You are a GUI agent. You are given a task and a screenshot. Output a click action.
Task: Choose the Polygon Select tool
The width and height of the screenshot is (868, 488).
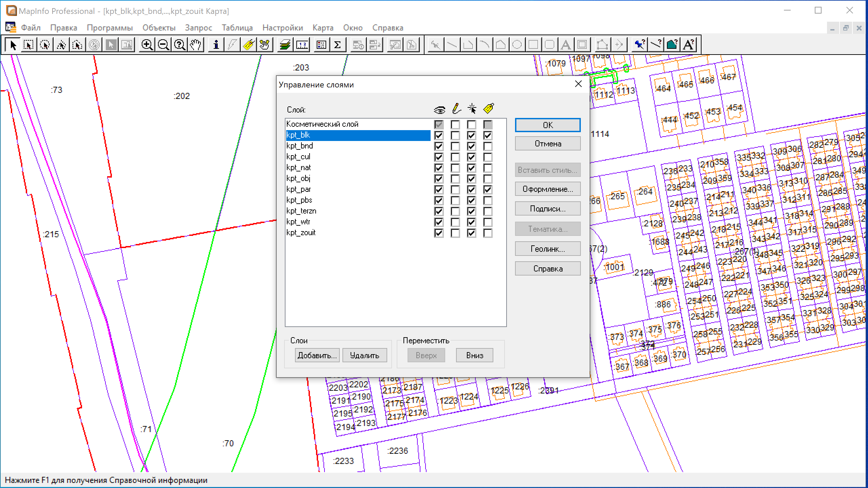pos(61,45)
